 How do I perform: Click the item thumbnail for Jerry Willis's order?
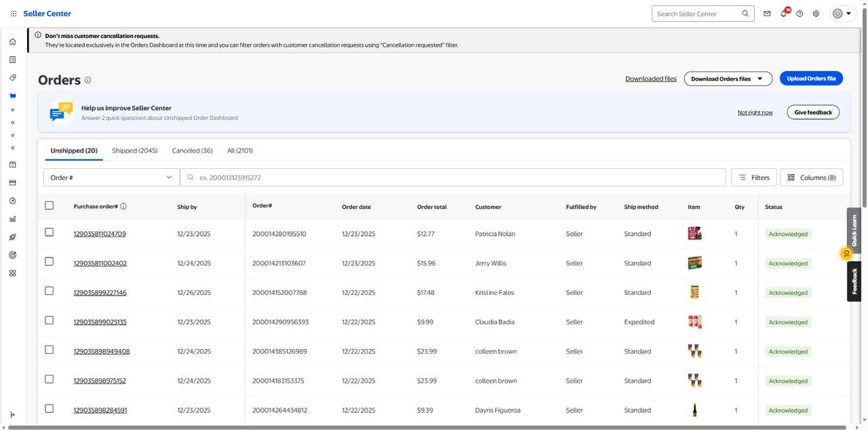(x=694, y=263)
